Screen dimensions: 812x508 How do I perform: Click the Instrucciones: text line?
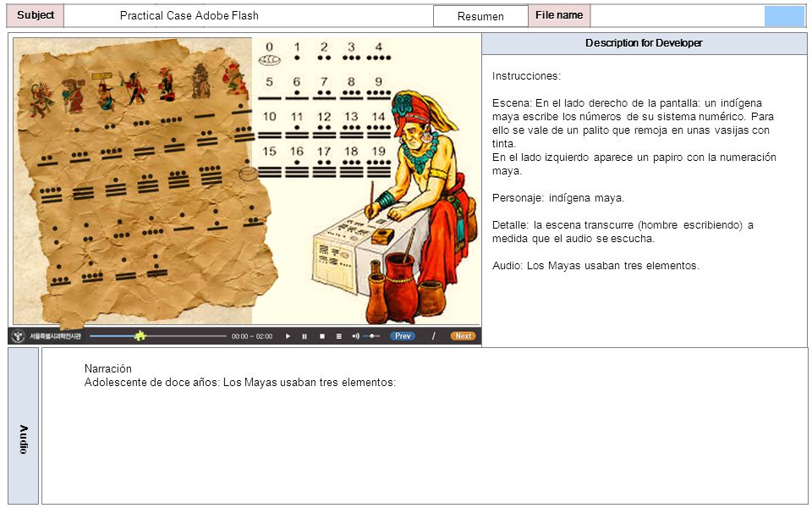click(526, 75)
